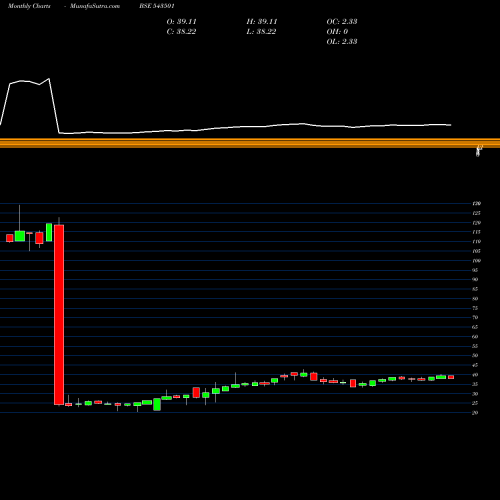
Task: Click the 120 price axis label
Action: [476, 223]
